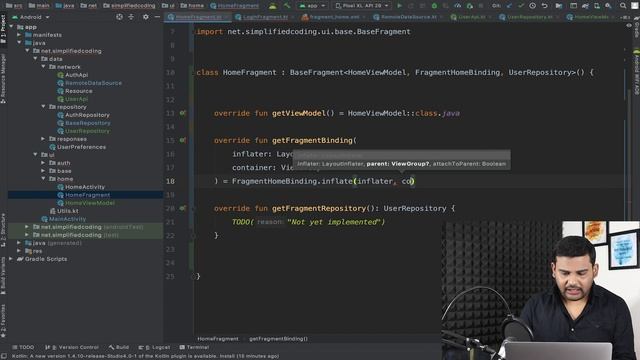Collapse the network folder in the tree
The width and height of the screenshot is (640, 360).
43,67
